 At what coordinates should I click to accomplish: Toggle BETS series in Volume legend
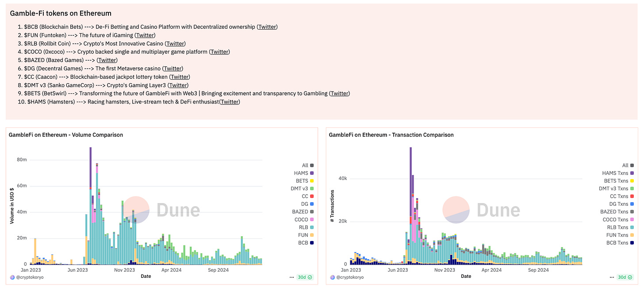(x=305, y=181)
